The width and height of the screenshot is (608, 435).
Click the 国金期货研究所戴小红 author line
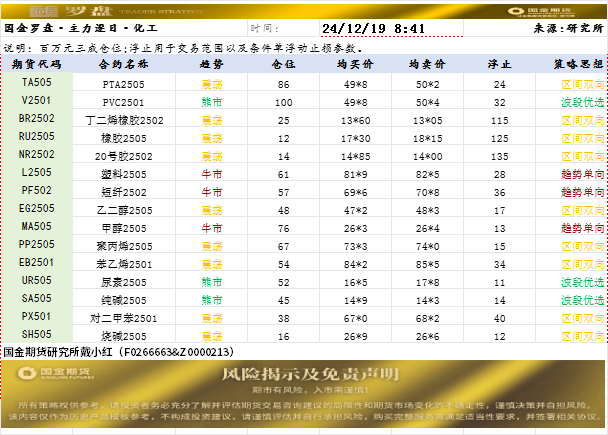click(119, 352)
